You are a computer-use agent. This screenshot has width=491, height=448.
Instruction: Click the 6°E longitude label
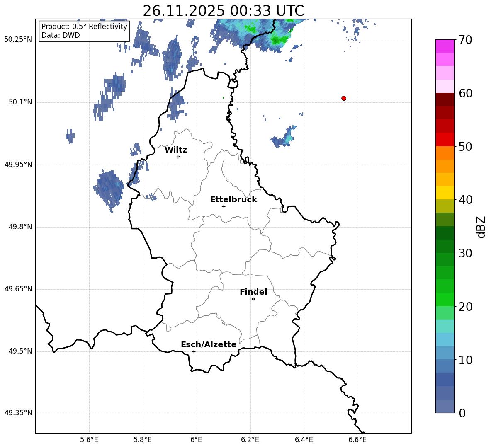[196, 440]
